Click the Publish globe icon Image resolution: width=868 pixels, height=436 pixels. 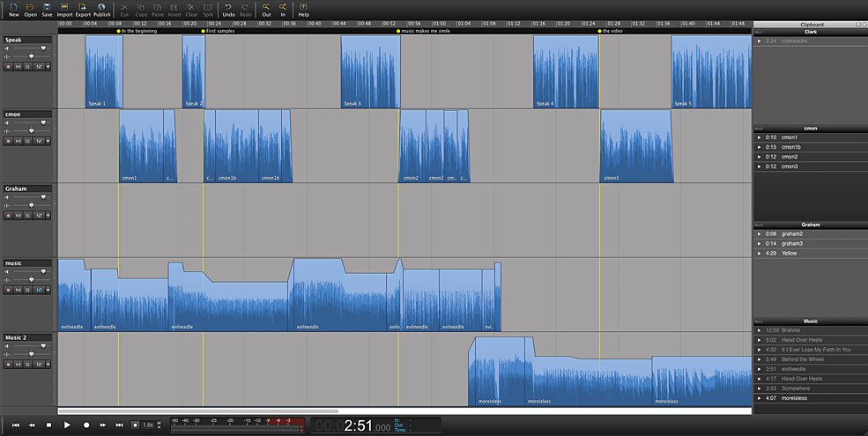101,7
